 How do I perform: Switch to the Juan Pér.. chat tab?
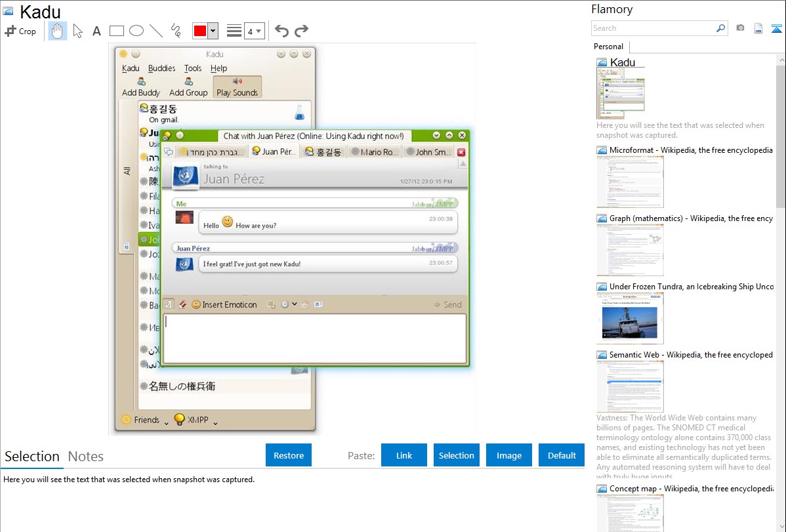pyautogui.click(x=274, y=152)
